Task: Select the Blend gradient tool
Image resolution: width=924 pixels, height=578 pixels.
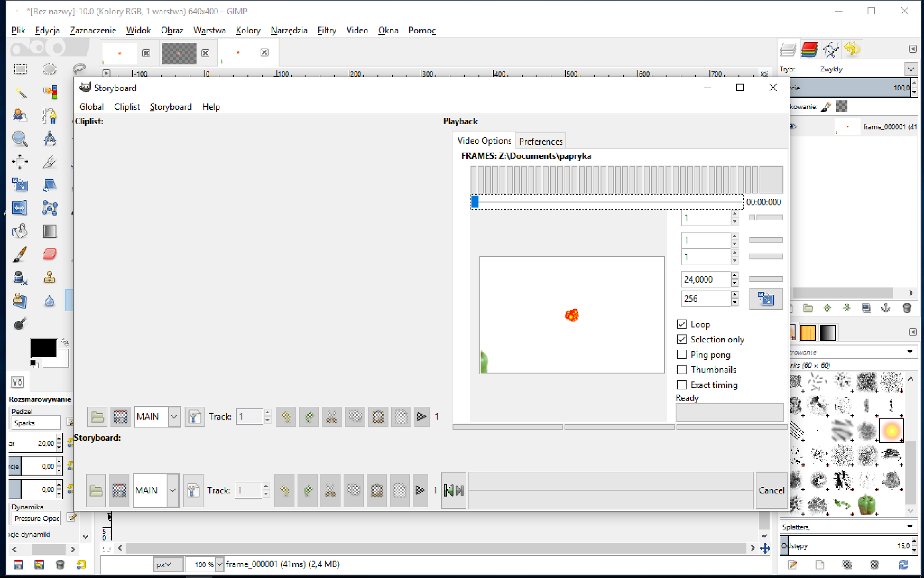Action: point(49,232)
